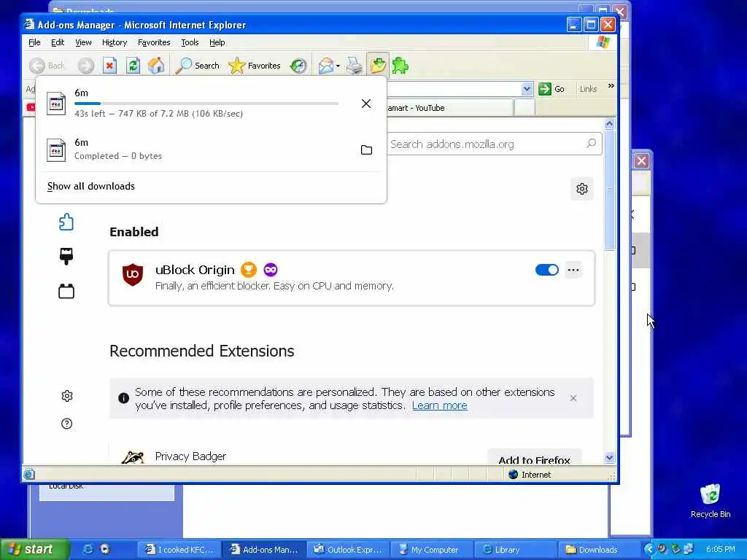The image size is (747, 560).
Task: Open the File menu
Action: coord(34,42)
